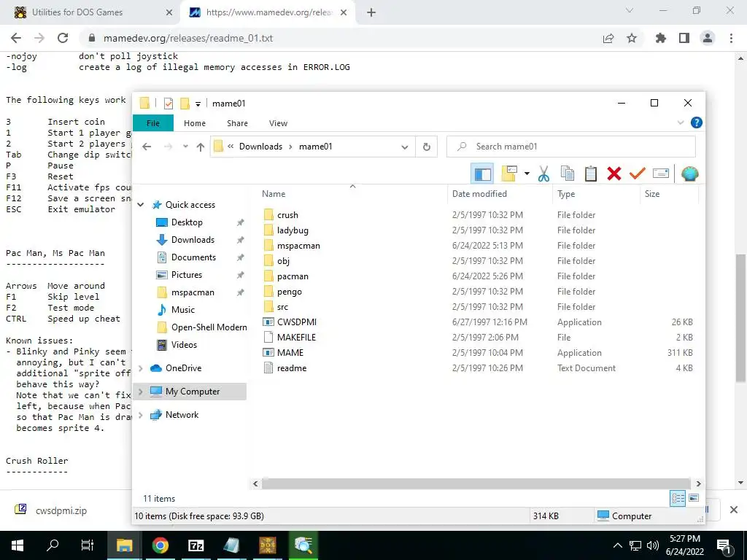Click the shell globe icon in toolbar

click(x=689, y=174)
